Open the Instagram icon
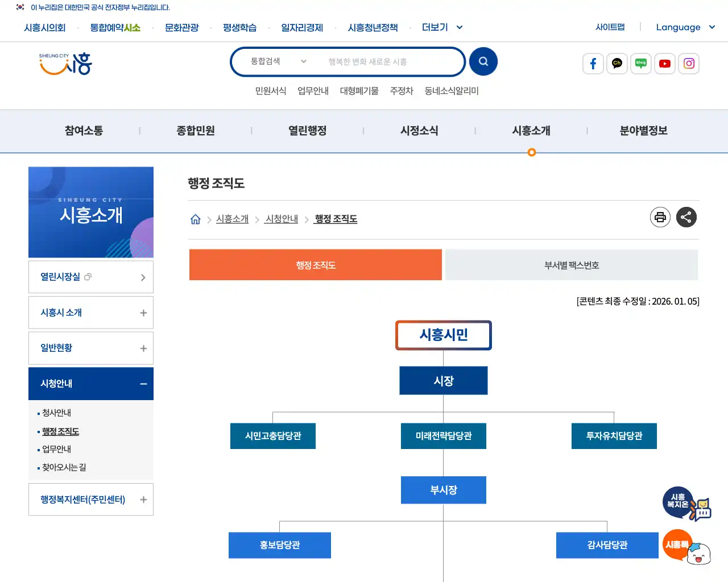 point(689,64)
